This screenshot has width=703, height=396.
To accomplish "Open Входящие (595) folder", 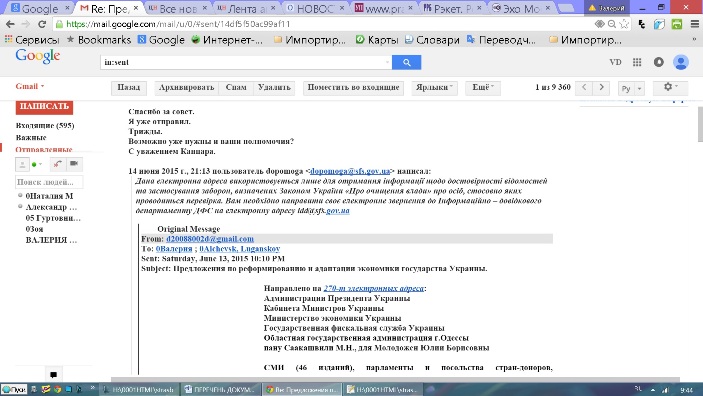I will tap(45, 126).
